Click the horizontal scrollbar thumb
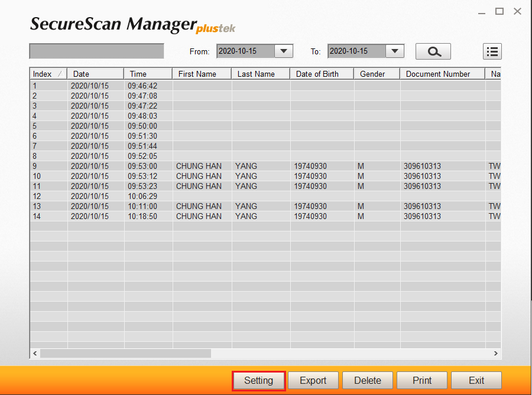 point(125,353)
